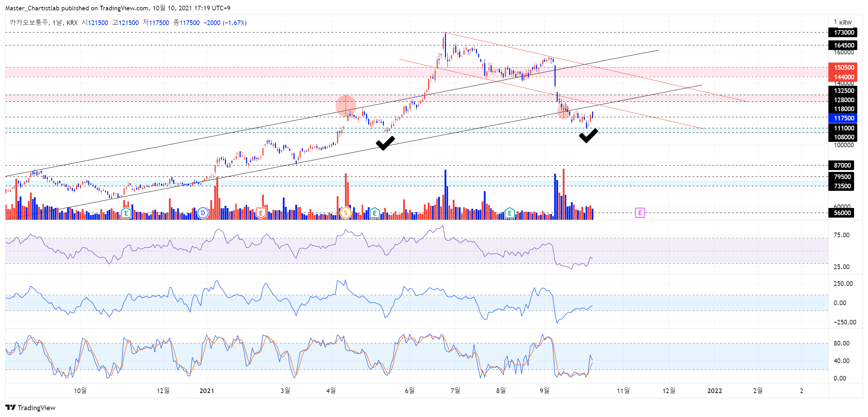Click the 6월 label on the time axis
This screenshot has width=868, height=417.
pyautogui.click(x=410, y=391)
